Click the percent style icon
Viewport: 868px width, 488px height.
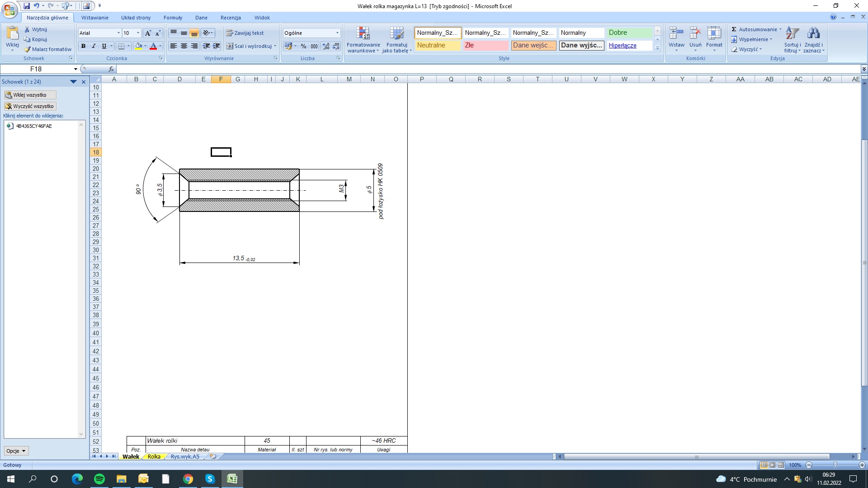click(303, 46)
